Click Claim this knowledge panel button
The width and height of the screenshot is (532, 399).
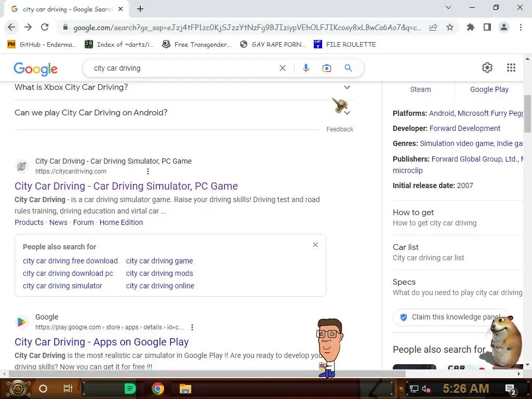click(450, 317)
